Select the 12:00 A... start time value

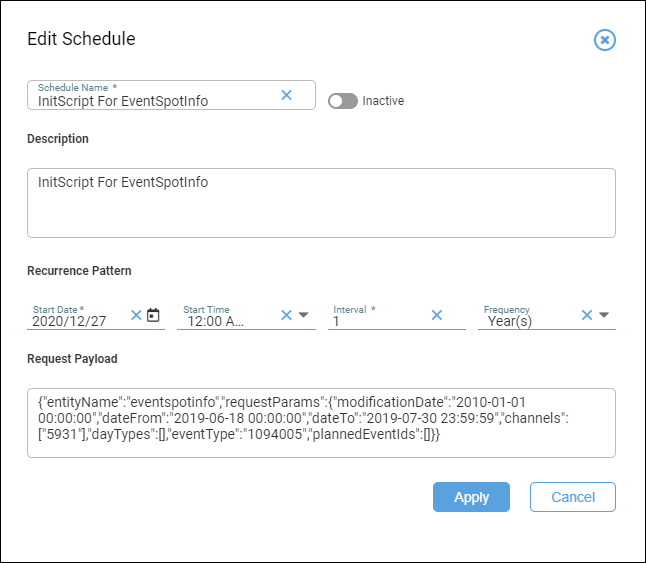tap(216, 321)
